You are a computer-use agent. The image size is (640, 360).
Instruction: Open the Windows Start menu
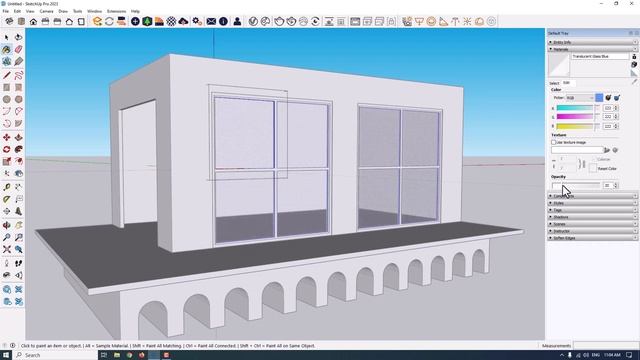click(x=6, y=355)
